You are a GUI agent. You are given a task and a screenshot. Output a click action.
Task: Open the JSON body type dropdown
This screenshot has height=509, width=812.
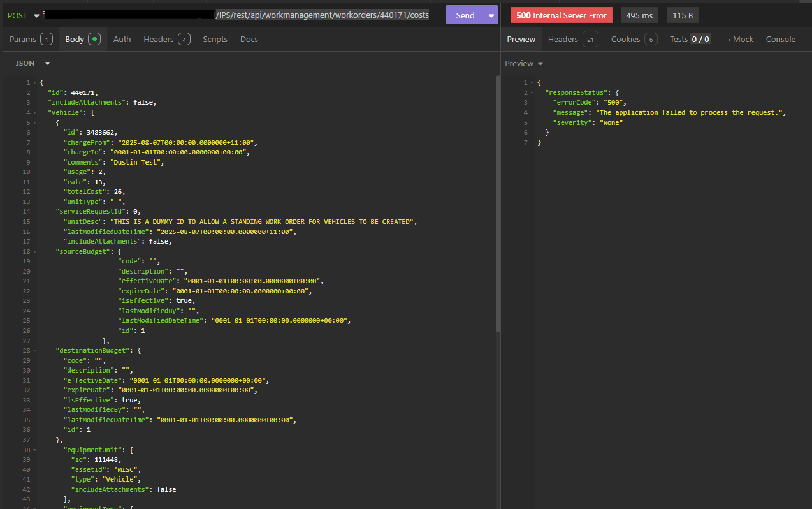33,64
